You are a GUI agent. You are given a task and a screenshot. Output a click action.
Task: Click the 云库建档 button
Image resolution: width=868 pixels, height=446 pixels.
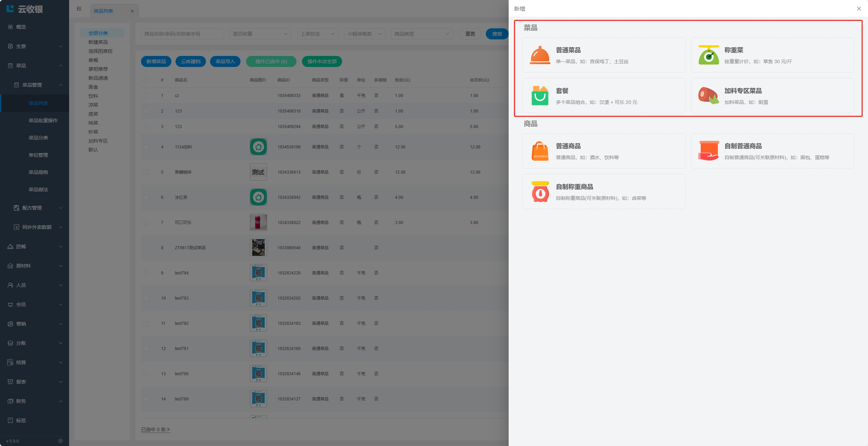click(x=191, y=61)
